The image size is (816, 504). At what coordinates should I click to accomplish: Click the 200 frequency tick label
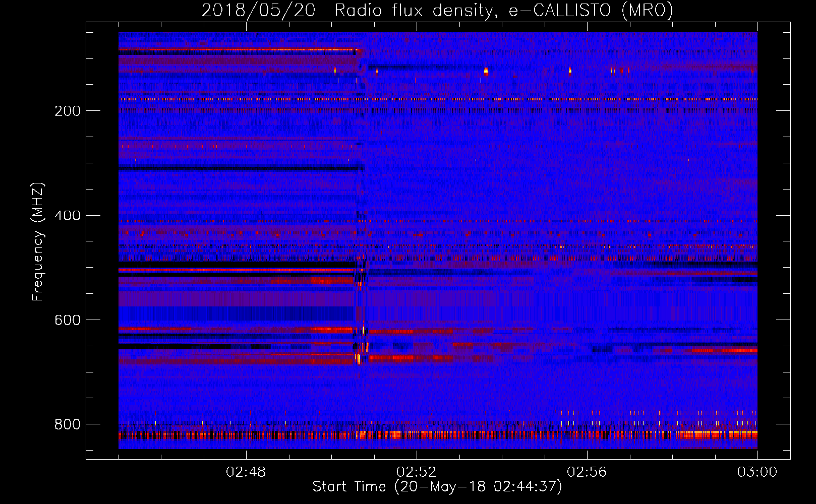(68, 111)
